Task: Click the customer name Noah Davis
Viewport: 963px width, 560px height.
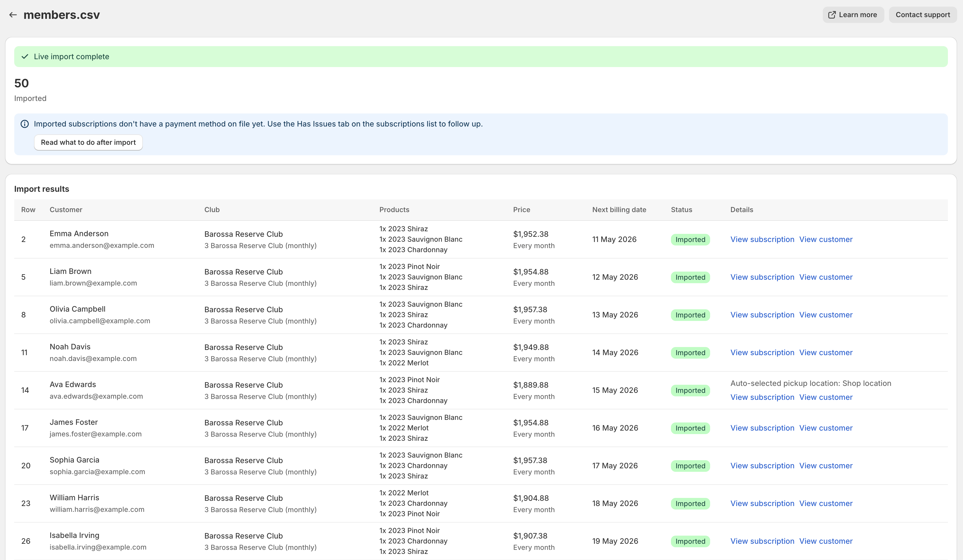Action: coord(70,347)
